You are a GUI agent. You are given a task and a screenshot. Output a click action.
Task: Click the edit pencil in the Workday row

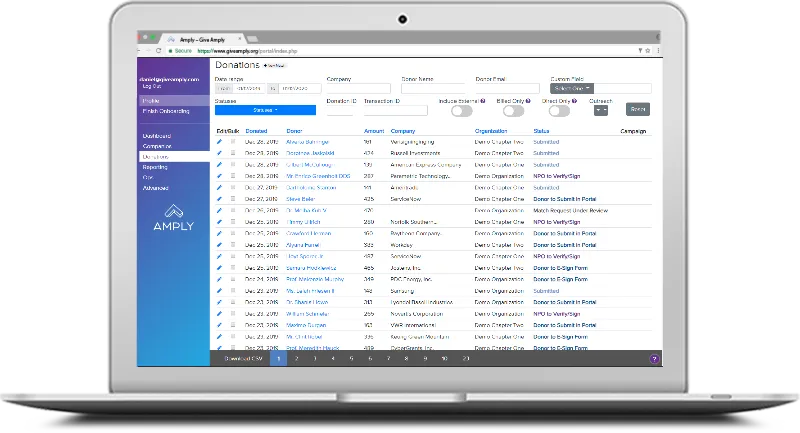pos(219,244)
